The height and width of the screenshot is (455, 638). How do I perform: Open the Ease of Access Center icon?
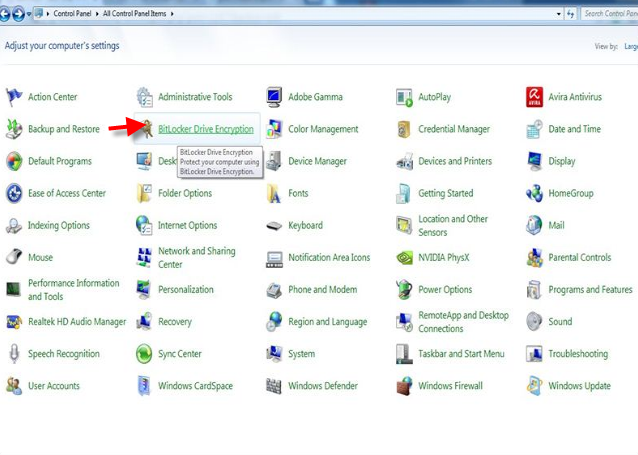14,193
